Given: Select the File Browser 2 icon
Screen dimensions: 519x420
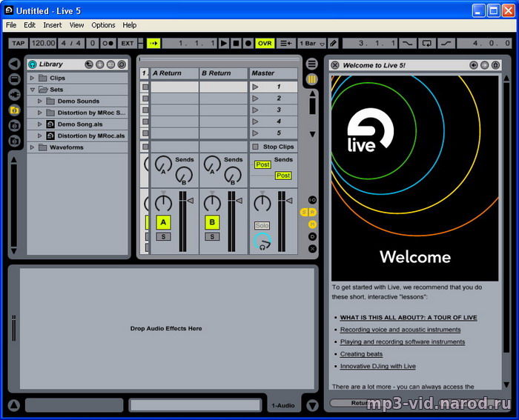Looking at the screenshot, I should coord(14,126).
